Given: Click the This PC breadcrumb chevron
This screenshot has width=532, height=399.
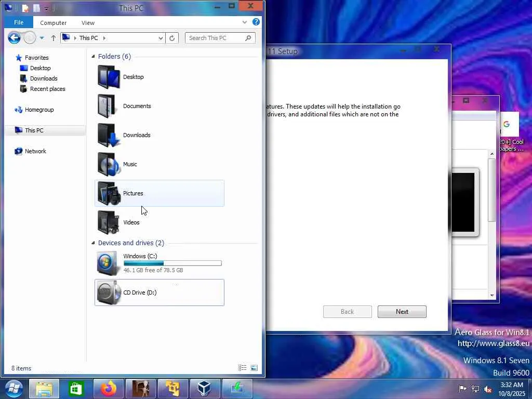Looking at the screenshot, I should (x=104, y=38).
